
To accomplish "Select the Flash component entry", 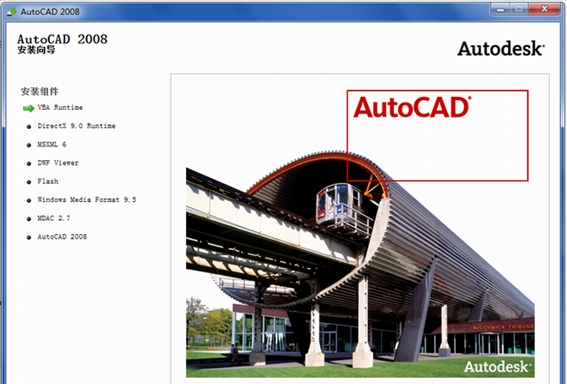I will (x=48, y=181).
